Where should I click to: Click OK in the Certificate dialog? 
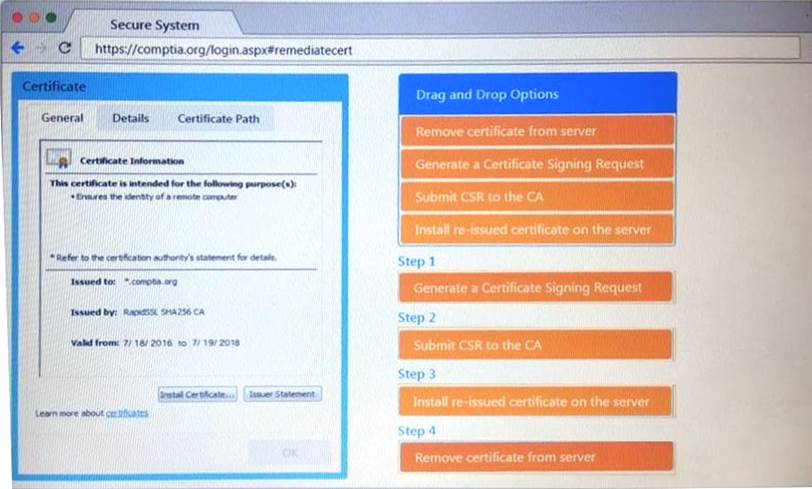coord(289,452)
